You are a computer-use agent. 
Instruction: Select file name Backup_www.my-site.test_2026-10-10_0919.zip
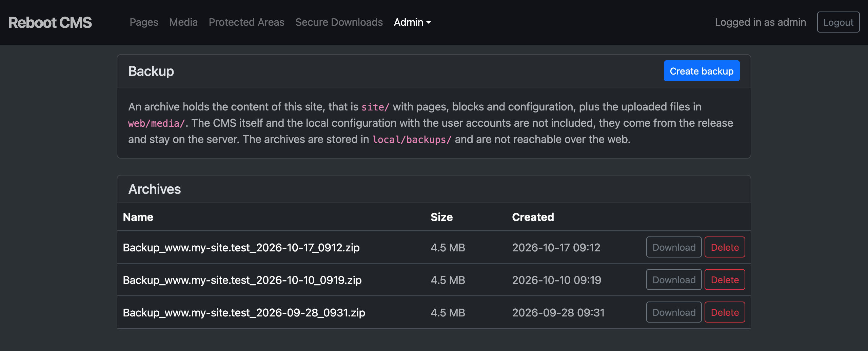tap(242, 280)
